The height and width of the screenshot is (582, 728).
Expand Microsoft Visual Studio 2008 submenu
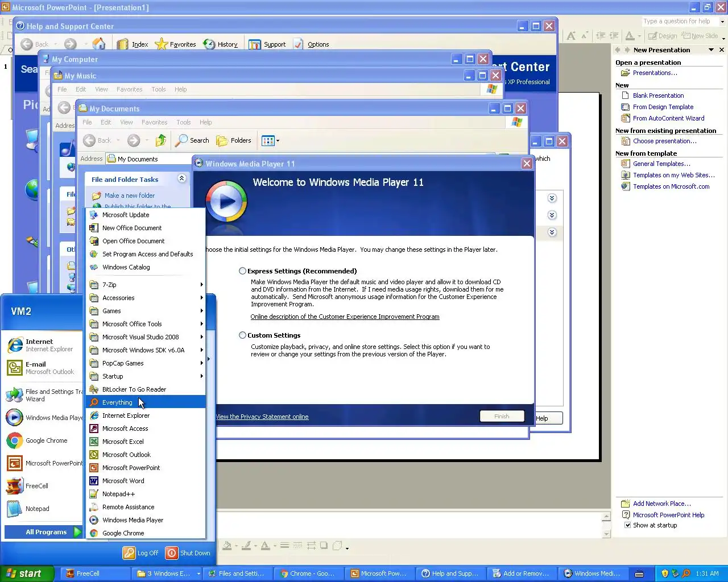(x=146, y=336)
